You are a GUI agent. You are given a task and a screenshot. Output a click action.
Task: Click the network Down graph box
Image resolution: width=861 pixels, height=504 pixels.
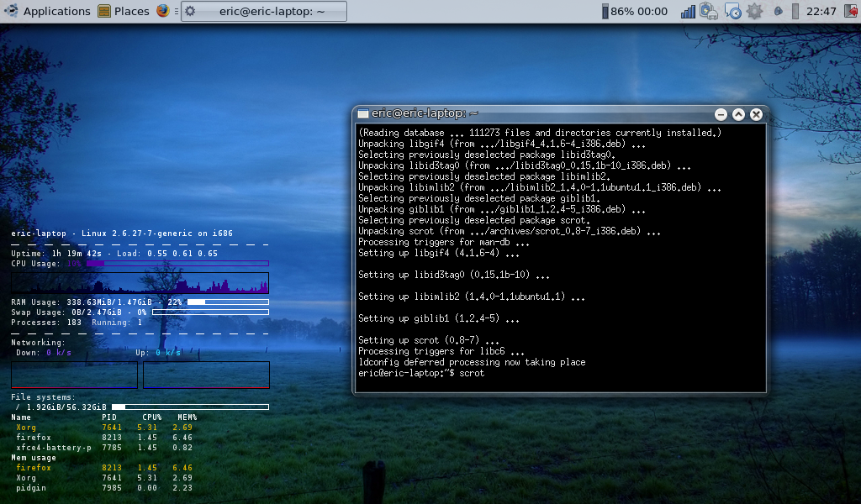pyautogui.click(x=74, y=375)
